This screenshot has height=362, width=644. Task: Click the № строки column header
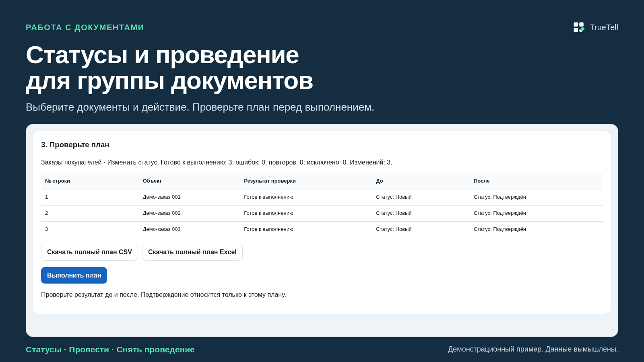click(x=58, y=181)
